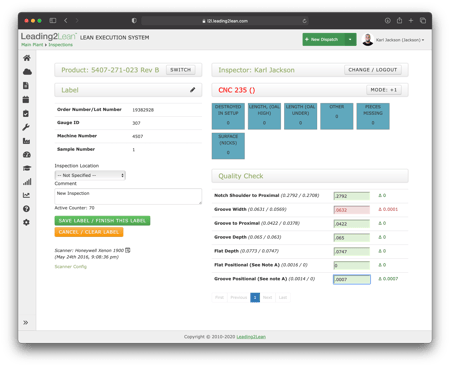Screen dimensions: 450x367
Task: Click Save Label / Finish This Label
Action: 102,221
